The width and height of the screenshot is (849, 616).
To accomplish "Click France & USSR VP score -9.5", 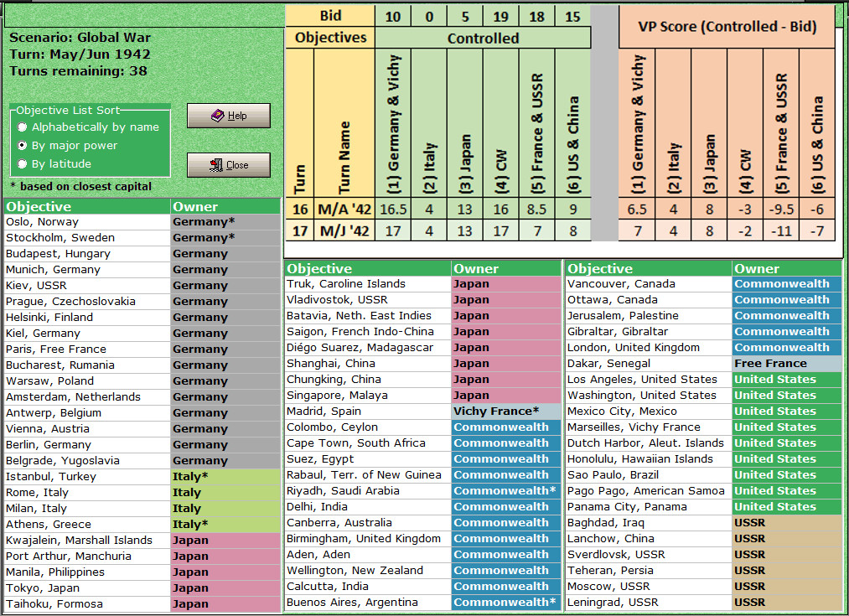I will (781, 210).
